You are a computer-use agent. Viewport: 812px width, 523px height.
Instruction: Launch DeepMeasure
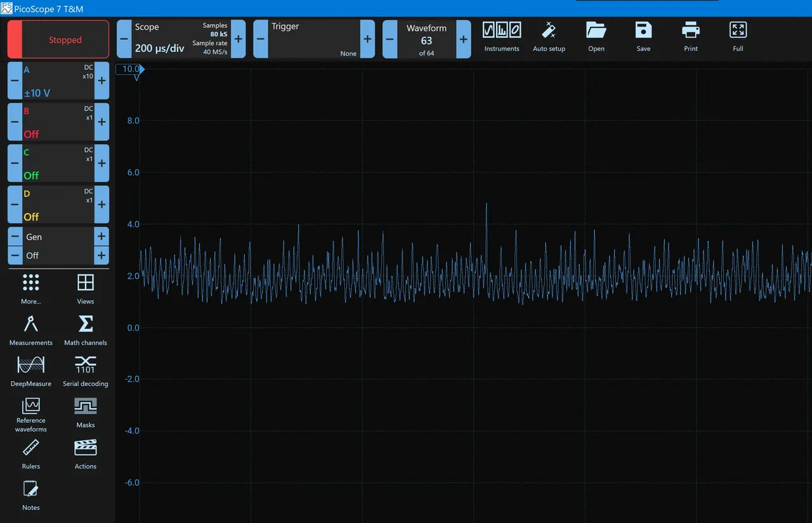click(31, 366)
